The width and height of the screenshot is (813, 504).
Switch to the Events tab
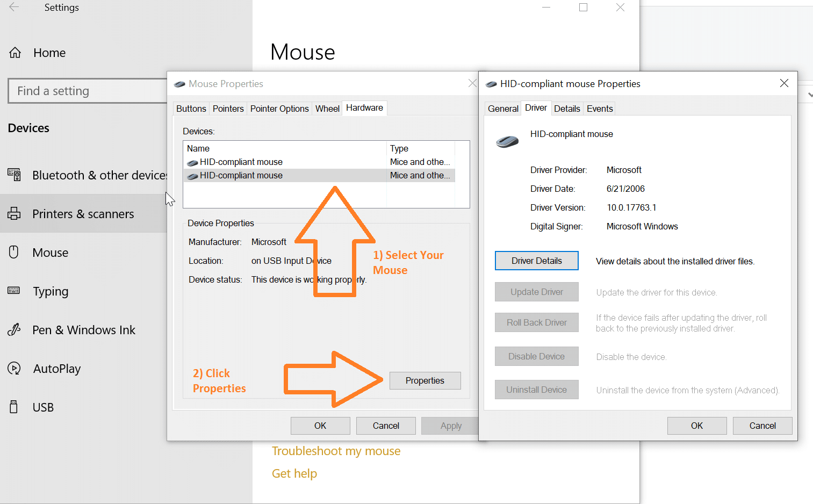click(x=599, y=108)
